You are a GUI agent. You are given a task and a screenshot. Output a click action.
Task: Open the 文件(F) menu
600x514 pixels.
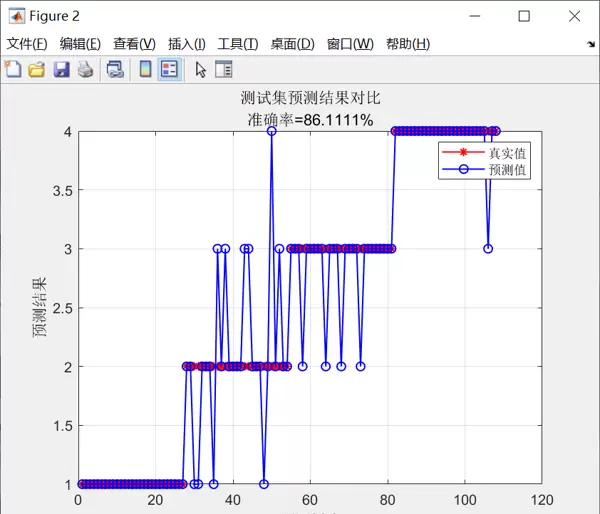pyautogui.click(x=27, y=44)
